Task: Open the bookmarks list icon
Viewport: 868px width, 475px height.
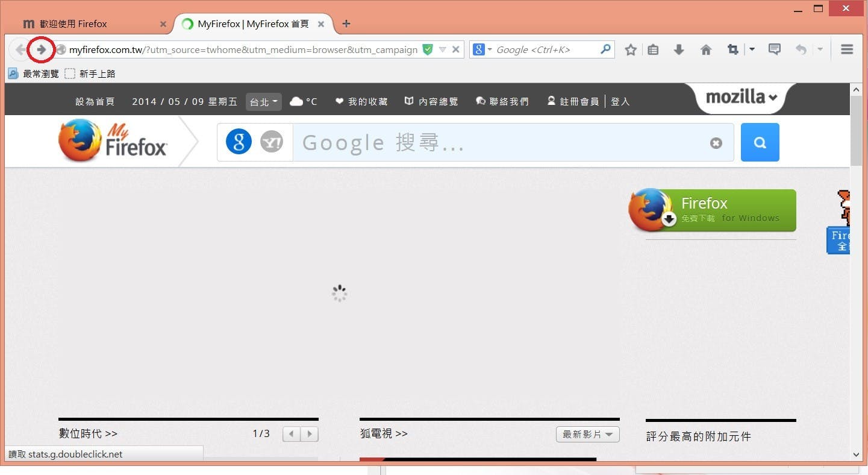Action: [x=653, y=50]
